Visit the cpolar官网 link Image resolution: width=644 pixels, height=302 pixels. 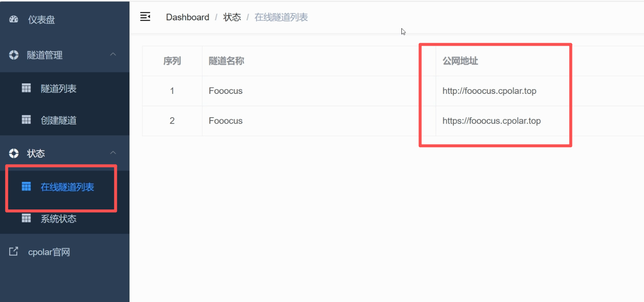point(65,252)
